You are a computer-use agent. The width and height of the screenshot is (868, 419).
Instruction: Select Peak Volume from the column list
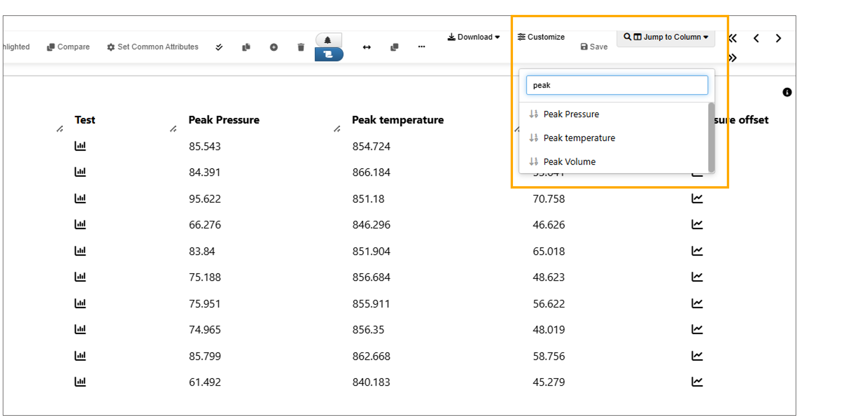tap(569, 162)
